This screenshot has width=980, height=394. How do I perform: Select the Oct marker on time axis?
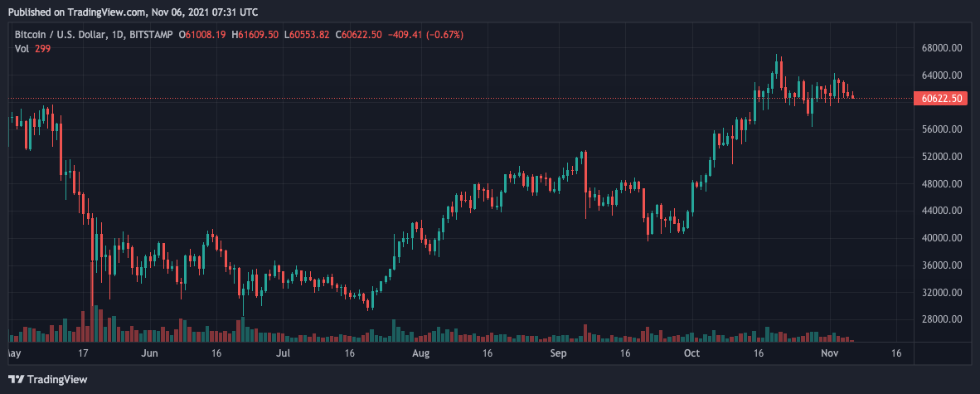pyautogui.click(x=691, y=353)
